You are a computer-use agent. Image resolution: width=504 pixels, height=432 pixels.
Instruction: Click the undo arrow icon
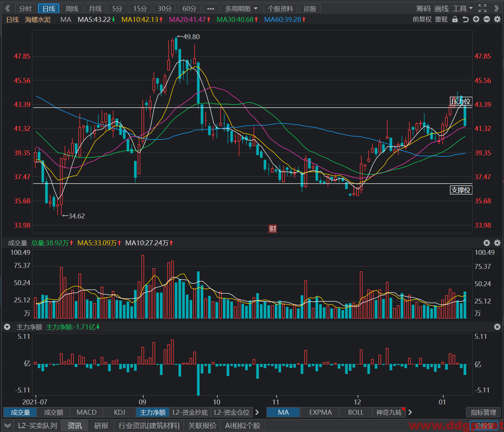click(466, 19)
